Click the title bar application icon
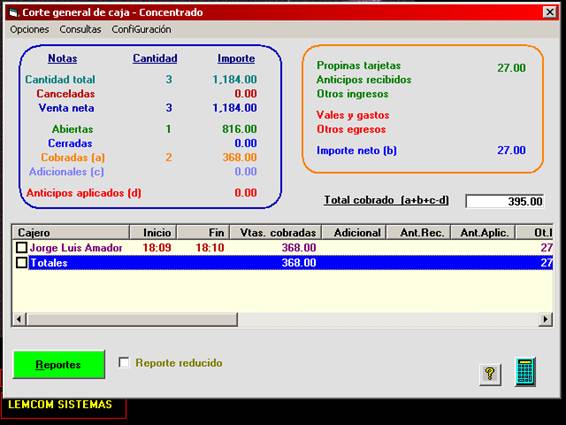Viewport: 566px width, 425px height. 14,13
